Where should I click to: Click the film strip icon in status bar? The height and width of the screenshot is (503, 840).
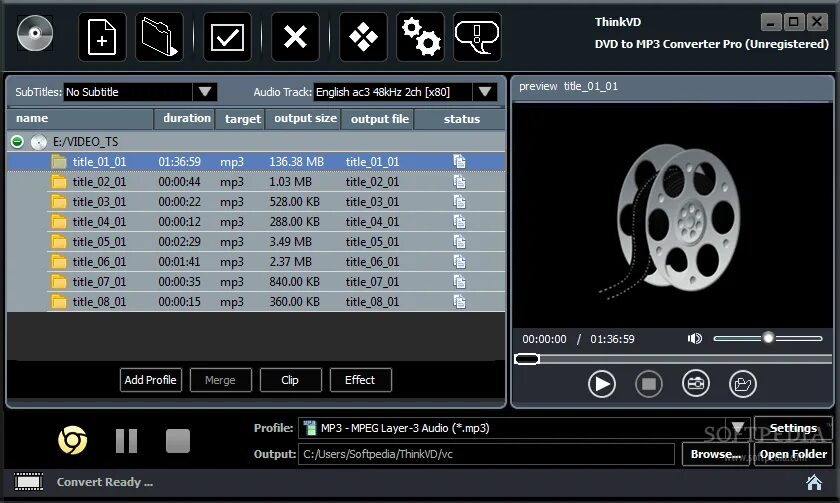pos(28,482)
